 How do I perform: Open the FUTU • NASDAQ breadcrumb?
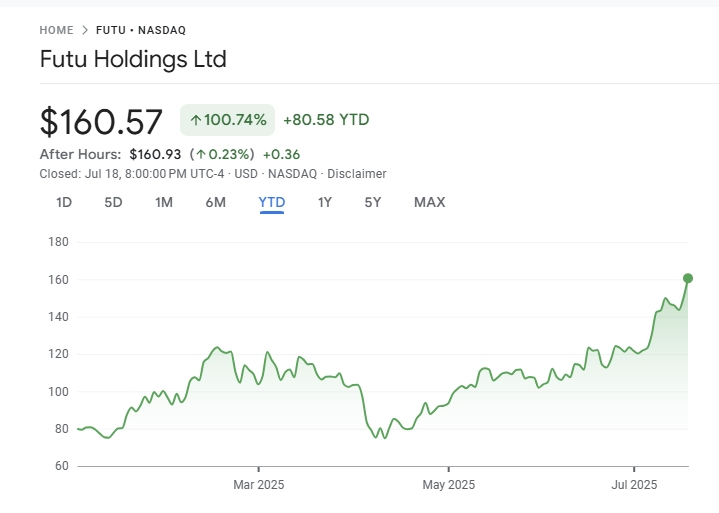point(141,30)
